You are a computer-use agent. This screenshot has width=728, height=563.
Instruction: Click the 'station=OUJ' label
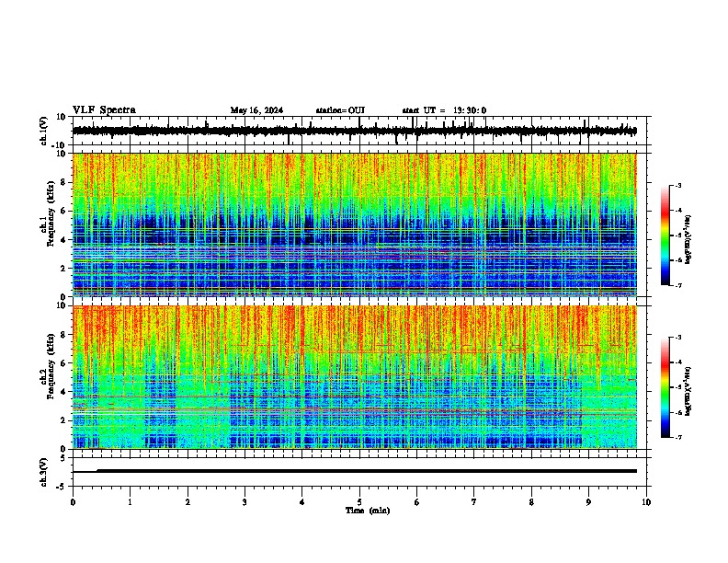[340, 110]
